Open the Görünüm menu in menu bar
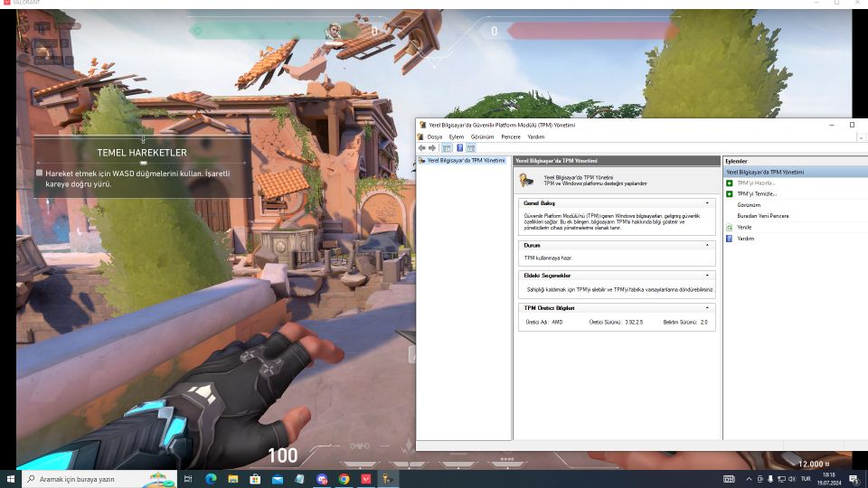The height and width of the screenshot is (488, 868). coord(482,136)
